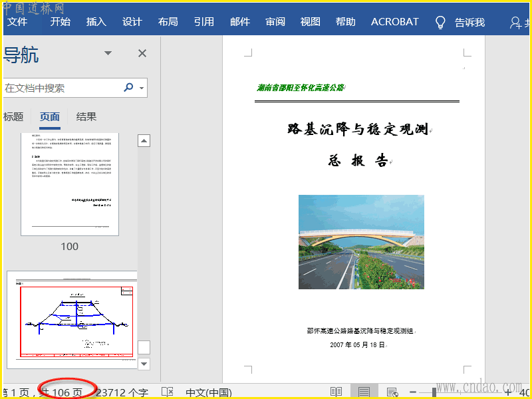
Task: Click thumbnail scrollbar up arrow
Action: (144, 141)
